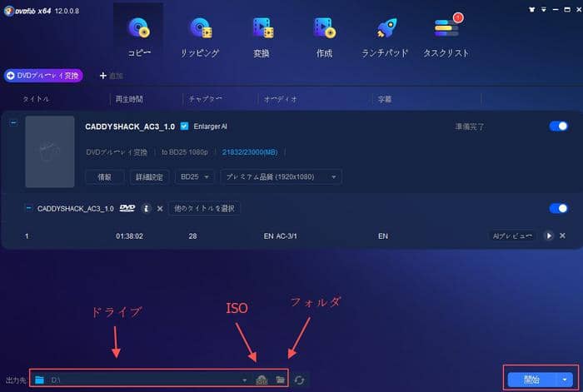Image resolution: width=583 pixels, height=392 pixels.
Task: Click the タイトル column header
Action: click(36, 99)
